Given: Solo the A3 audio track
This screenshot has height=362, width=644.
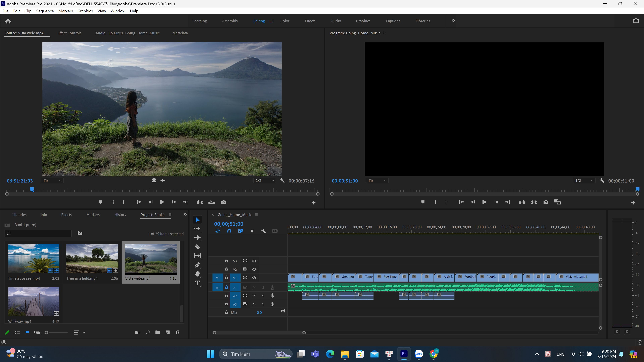Looking at the screenshot, I should 263,304.
